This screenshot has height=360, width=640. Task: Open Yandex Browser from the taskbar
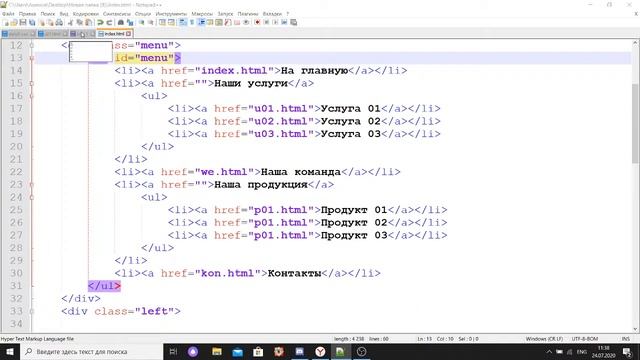pyautogui.click(x=320, y=351)
